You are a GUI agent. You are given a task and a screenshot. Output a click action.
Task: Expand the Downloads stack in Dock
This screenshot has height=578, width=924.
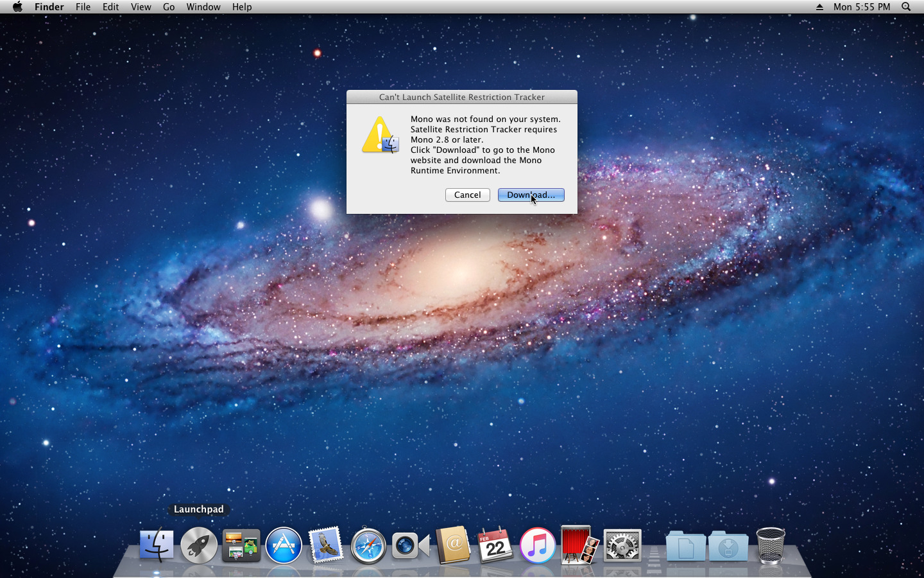click(x=728, y=545)
